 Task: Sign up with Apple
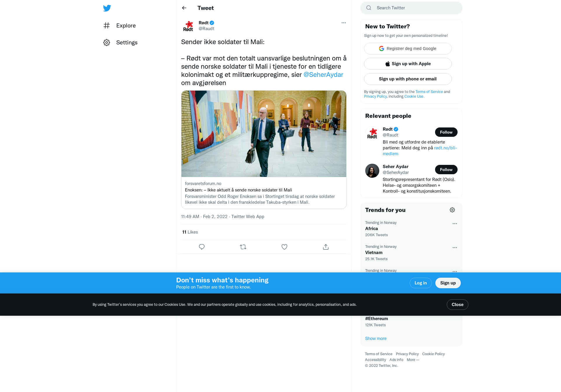[408, 64]
